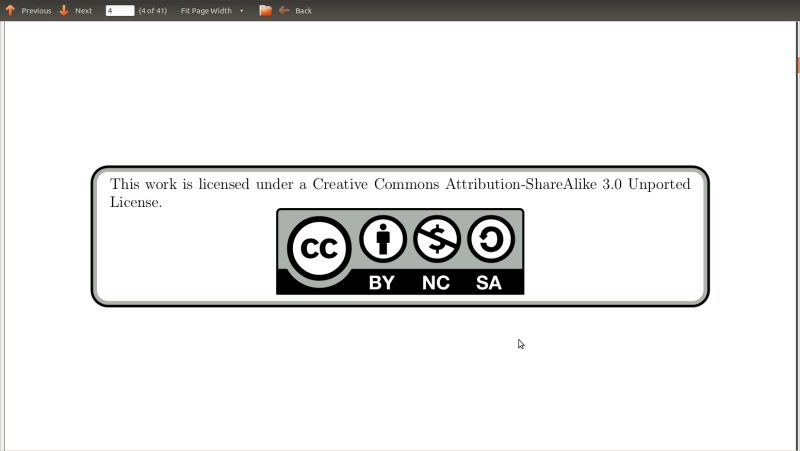The width and height of the screenshot is (800, 451).
Task: Click the Creative Commons CC logo
Action: coord(319,248)
